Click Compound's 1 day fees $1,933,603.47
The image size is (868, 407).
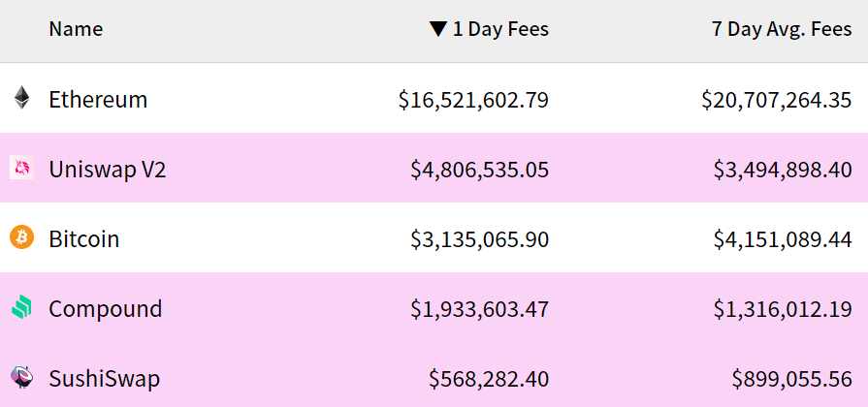click(x=479, y=308)
